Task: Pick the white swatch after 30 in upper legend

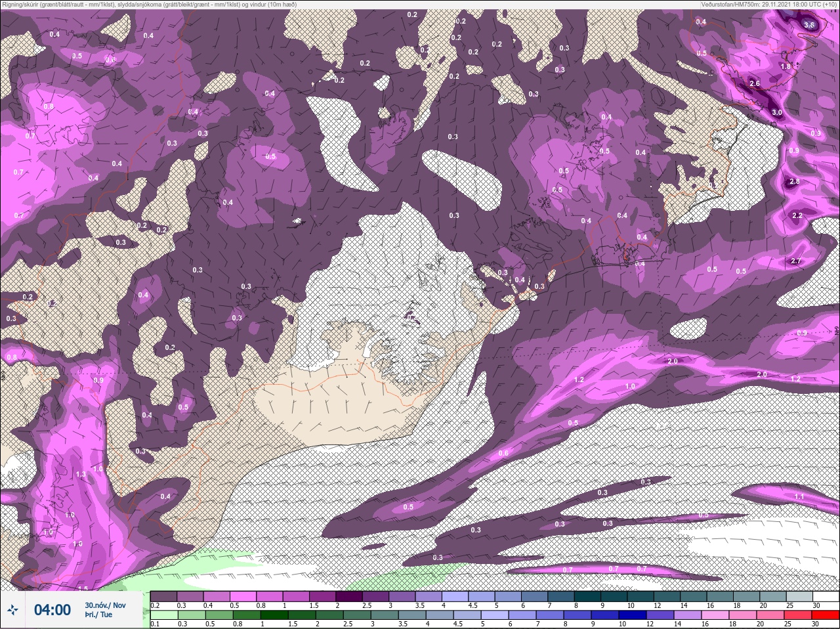Action: [x=827, y=597]
